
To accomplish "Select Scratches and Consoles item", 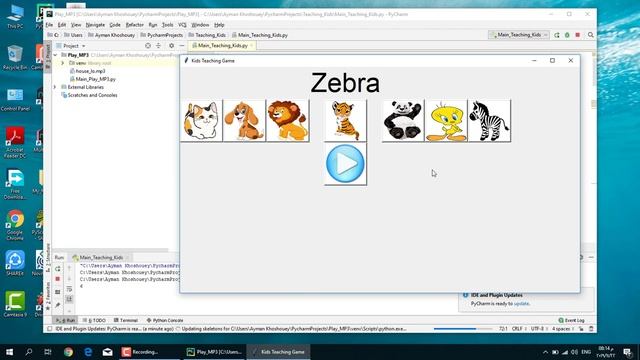I will coord(92,95).
